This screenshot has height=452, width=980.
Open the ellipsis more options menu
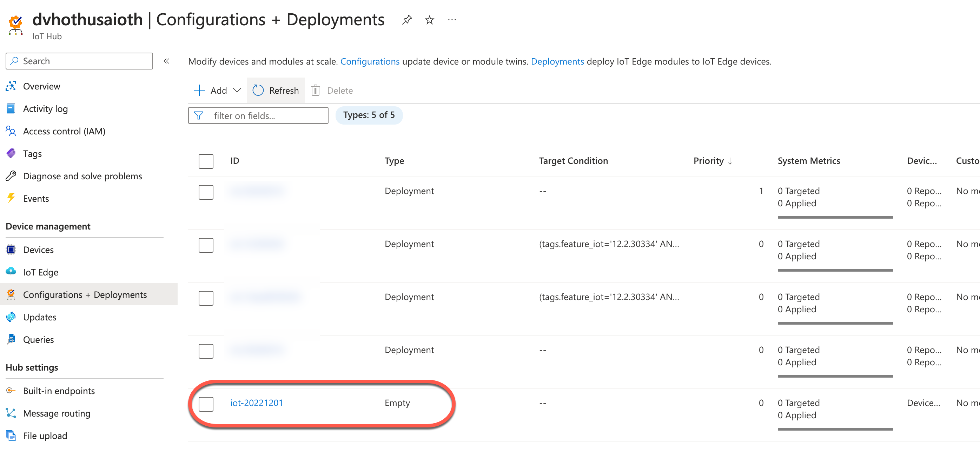click(452, 20)
